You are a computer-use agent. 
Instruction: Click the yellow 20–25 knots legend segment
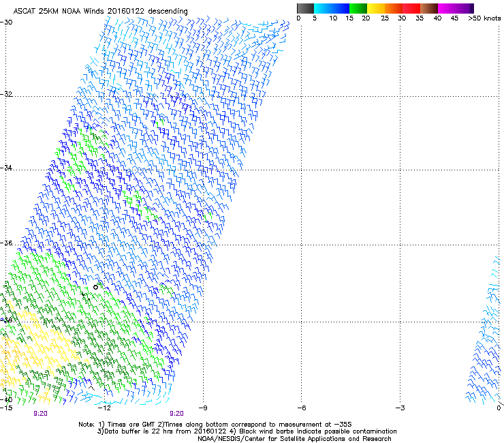click(376, 8)
